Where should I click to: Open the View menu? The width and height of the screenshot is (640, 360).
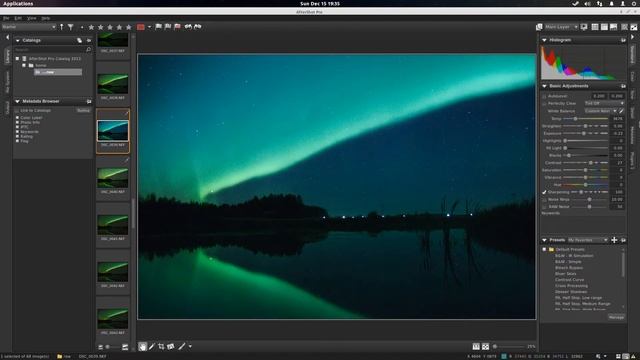[31, 18]
